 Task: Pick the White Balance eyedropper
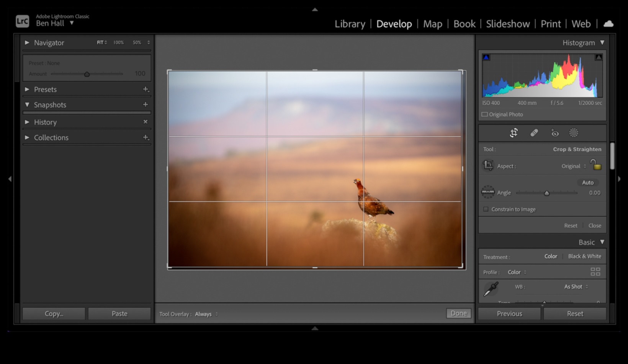[490, 289]
